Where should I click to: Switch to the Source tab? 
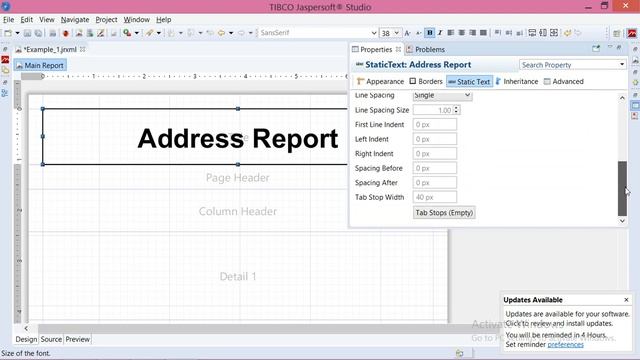(x=51, y=339)
